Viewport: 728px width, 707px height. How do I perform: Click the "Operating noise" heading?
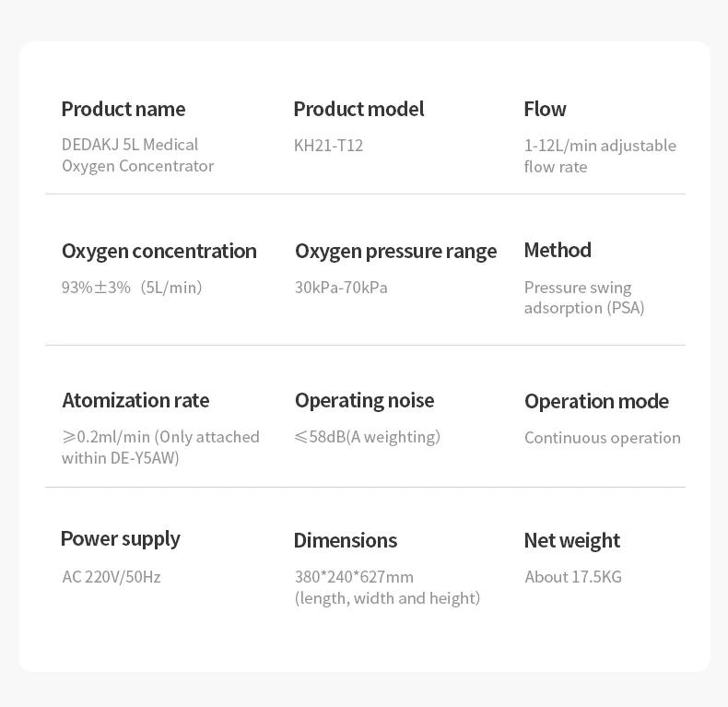tap(364, 400)
